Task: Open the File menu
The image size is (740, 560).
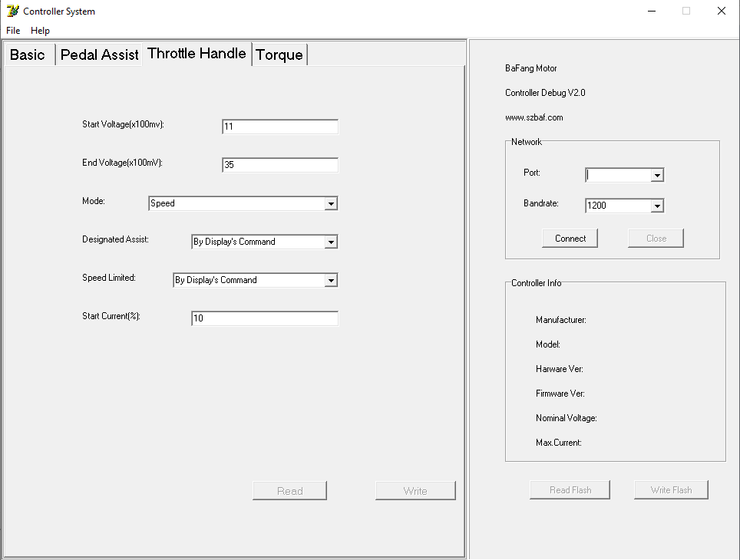Action: click(13, 31)
